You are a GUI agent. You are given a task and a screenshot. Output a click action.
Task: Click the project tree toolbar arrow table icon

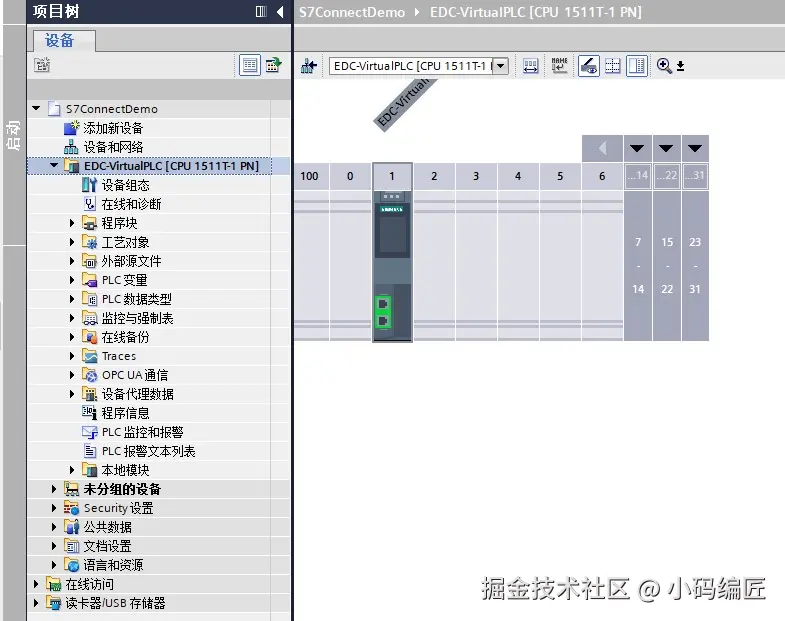click(x=273, y=65)
